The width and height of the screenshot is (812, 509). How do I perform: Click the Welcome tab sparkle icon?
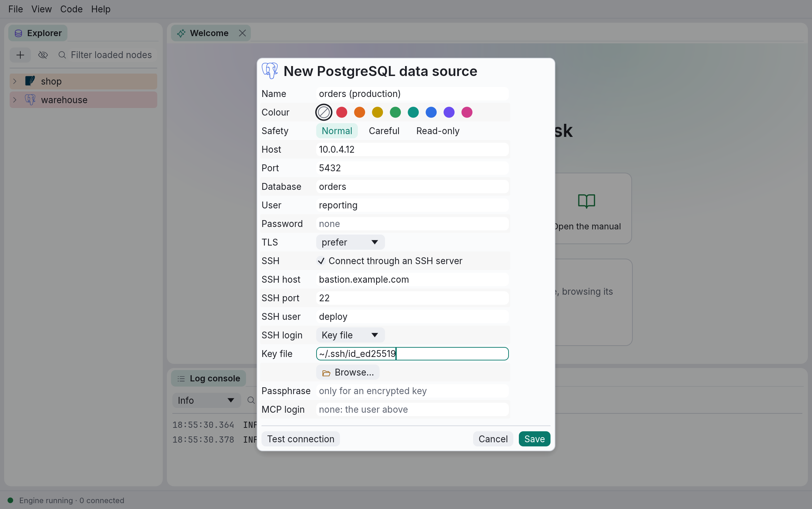(181, 33)
